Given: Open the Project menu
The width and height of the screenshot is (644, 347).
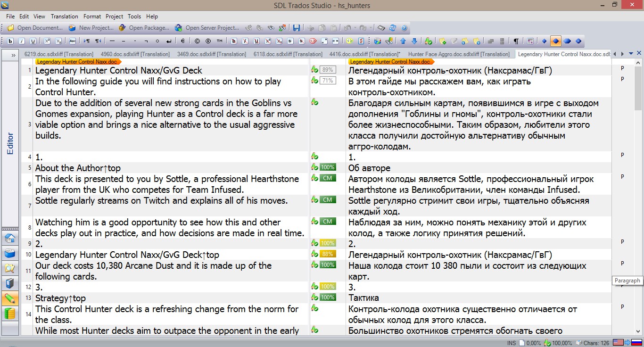Looking at the screenshot, I should click(115, 17).
